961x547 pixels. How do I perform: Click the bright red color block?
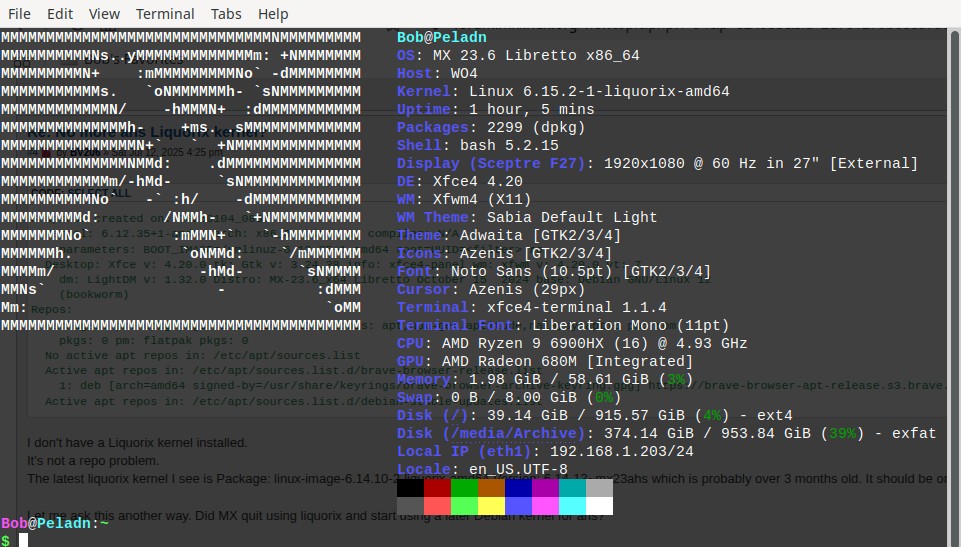pyautogui.click(x=438, y=506)
